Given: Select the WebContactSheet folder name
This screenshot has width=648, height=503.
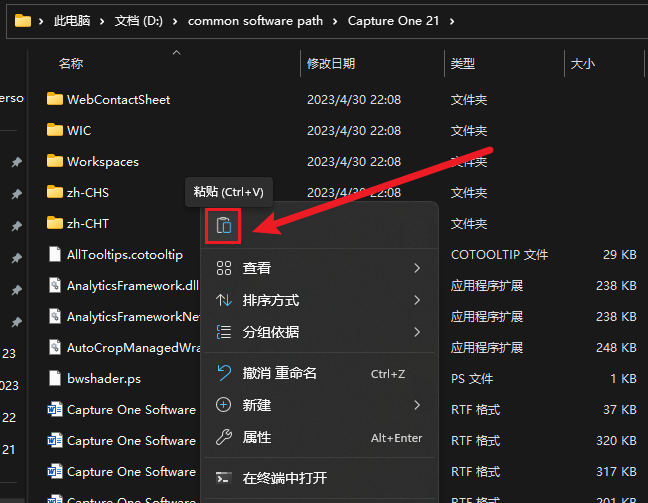Looking at the screenshot, I should tap(119, 100).
